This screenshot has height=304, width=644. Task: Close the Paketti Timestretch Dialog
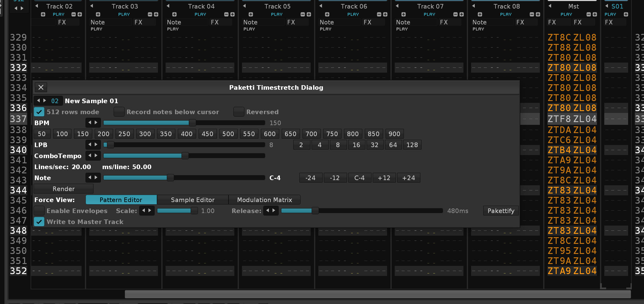tap(41, 88)
